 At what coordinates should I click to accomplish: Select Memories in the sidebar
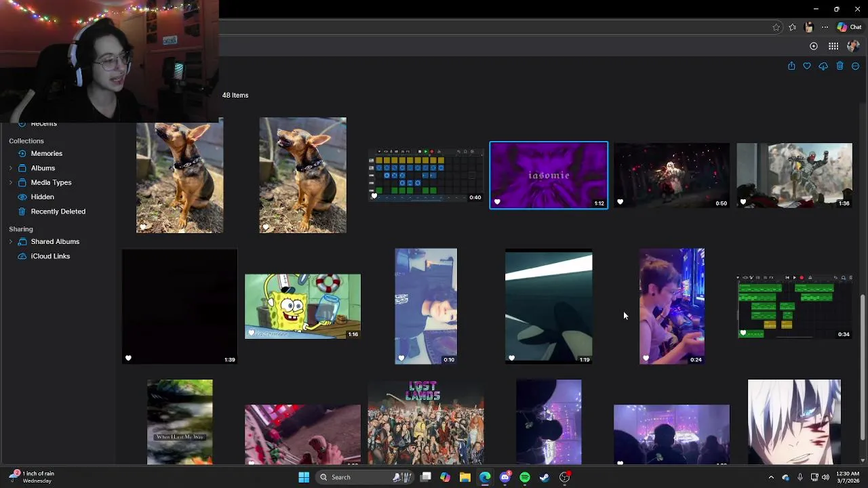(46, 153)
